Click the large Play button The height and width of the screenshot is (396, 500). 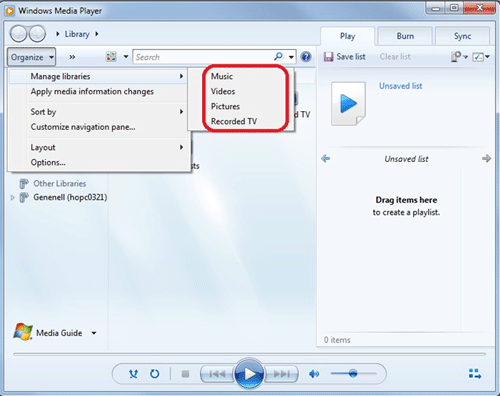click(x=249, y=374)
